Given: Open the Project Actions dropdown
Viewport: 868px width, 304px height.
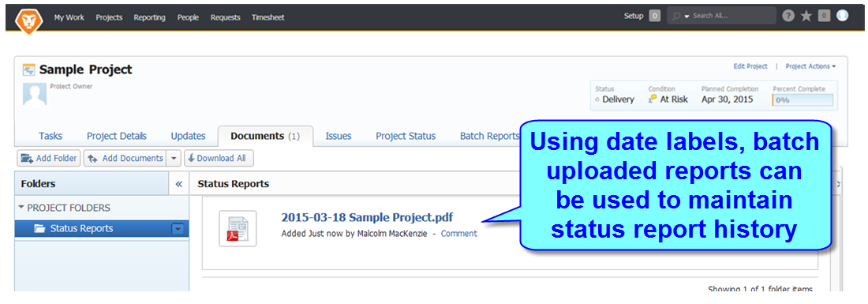Looking at the screenshot, I should coord(810,66).
